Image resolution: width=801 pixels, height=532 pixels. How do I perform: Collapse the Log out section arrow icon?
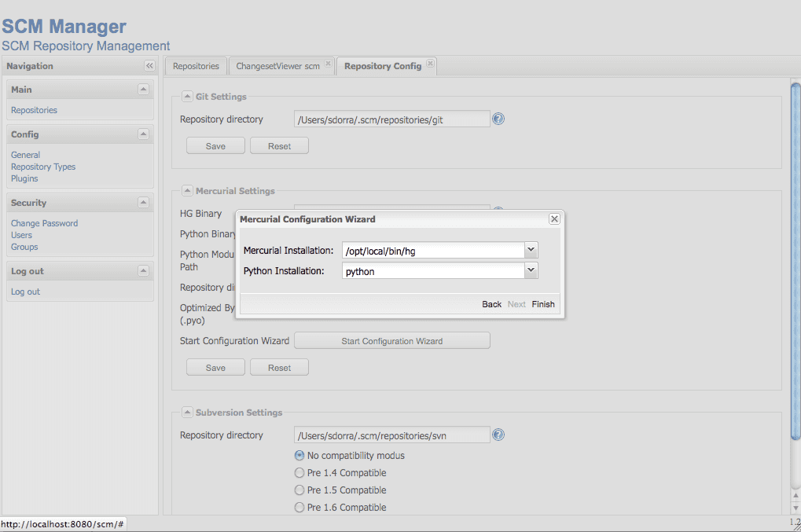point(142,271)
